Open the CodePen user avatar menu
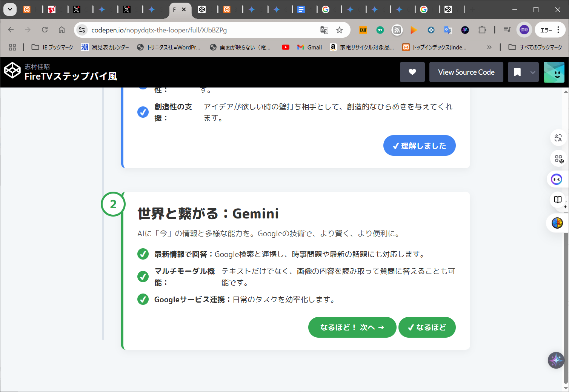This screenshot has height=392, width=569. 554,72
